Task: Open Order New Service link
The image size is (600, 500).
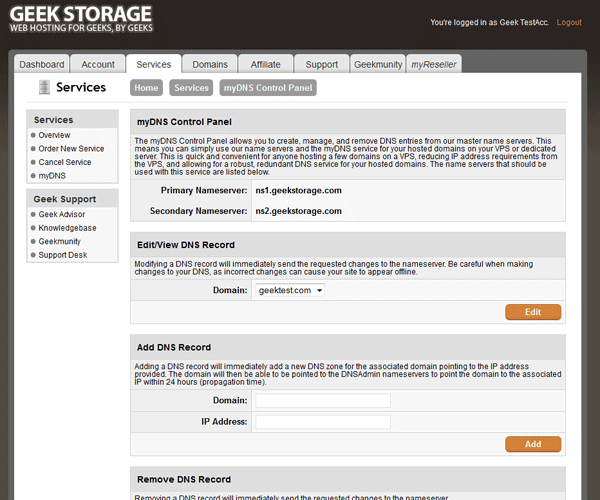Action: point(71,148)
